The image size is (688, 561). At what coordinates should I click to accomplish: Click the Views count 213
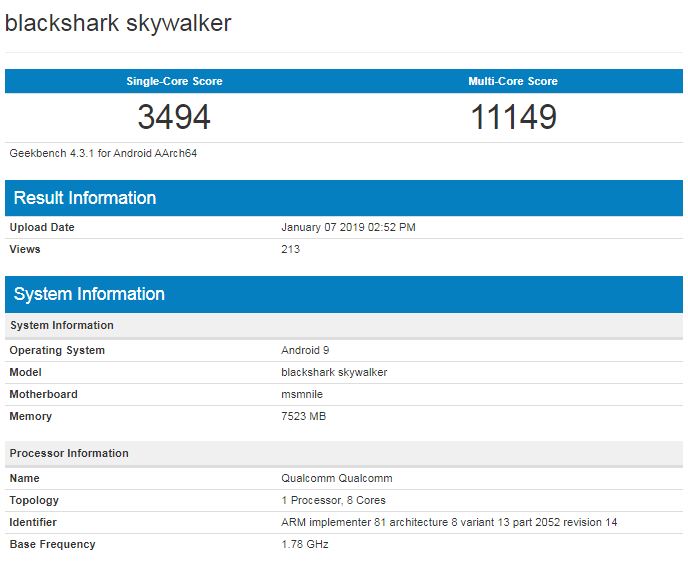(x=291, y=249)
